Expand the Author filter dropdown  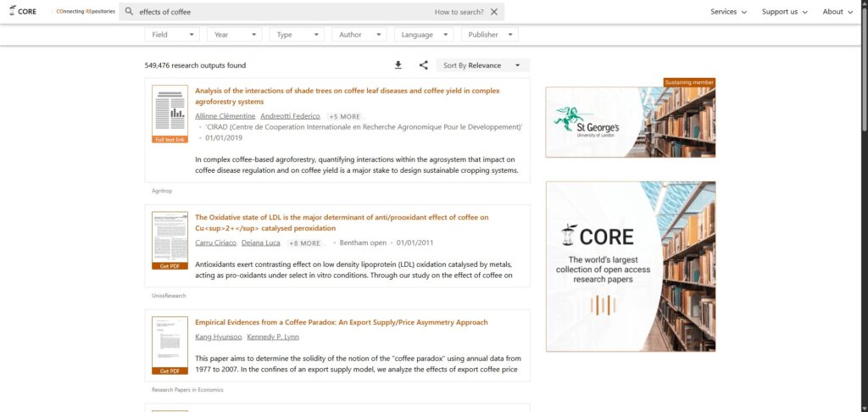click(x=359, y=34)
